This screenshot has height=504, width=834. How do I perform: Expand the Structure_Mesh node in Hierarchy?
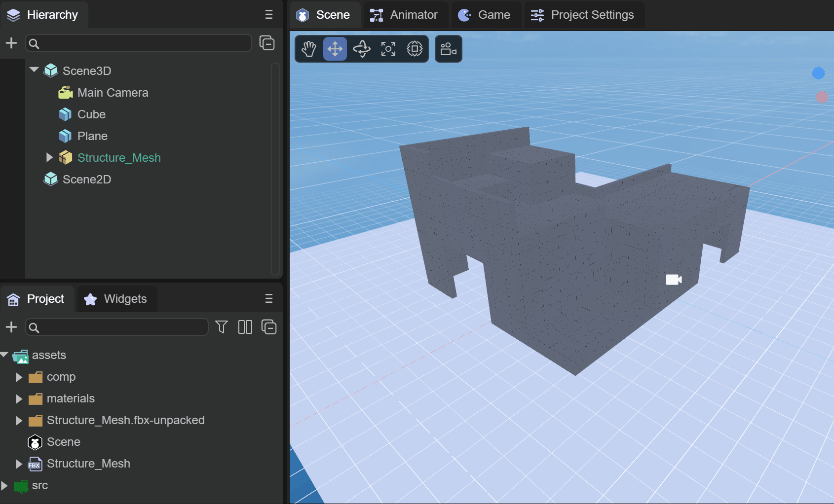tap(49, 157)
